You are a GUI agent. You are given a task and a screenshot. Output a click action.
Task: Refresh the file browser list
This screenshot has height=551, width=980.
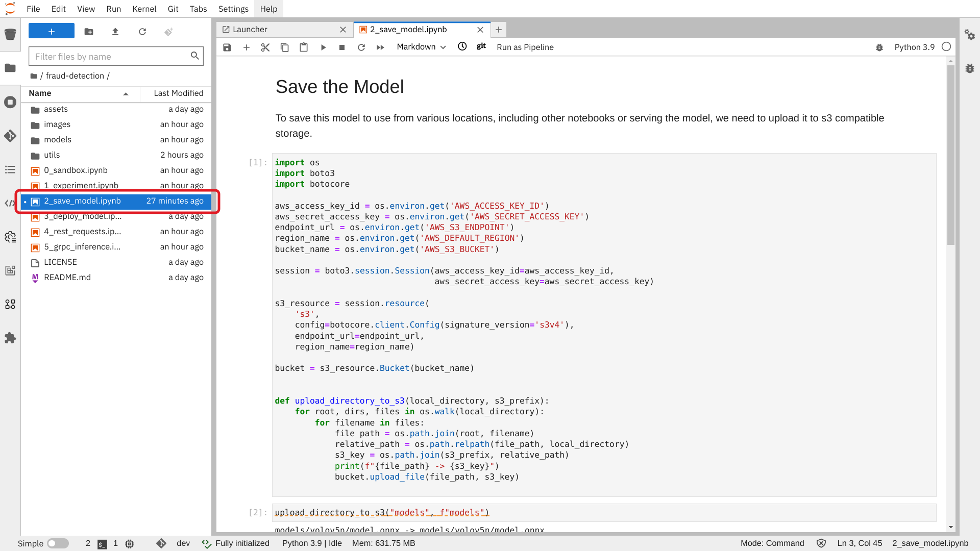point(142,32)
